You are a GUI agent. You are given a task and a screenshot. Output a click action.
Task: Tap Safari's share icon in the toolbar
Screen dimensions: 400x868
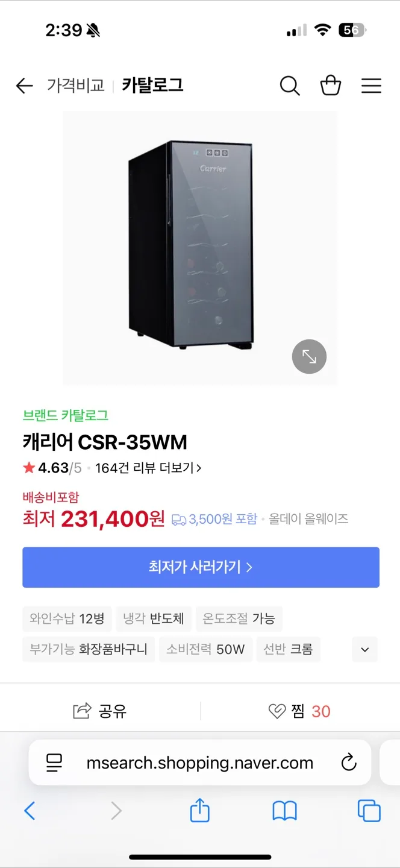(199, 810)
